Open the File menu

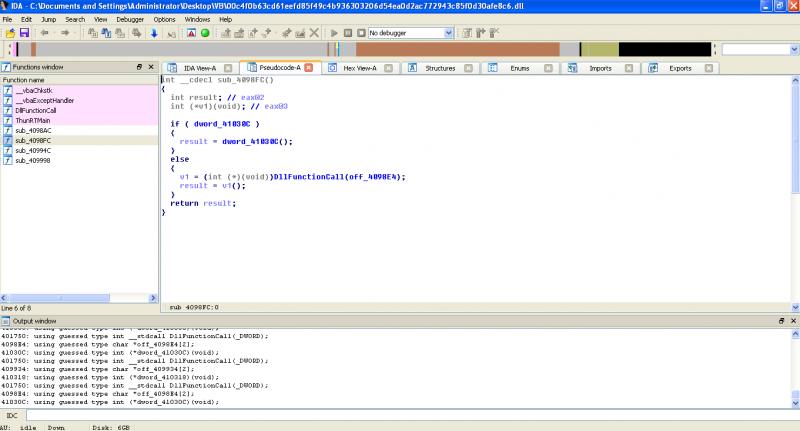pyautogui.click(x=7, y=19)
